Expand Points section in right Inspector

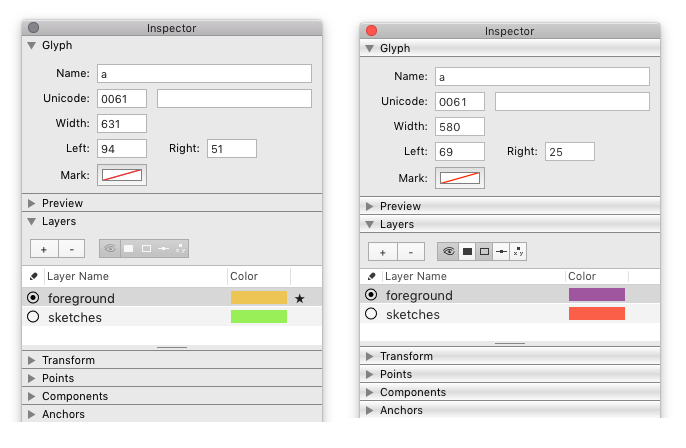370,374
